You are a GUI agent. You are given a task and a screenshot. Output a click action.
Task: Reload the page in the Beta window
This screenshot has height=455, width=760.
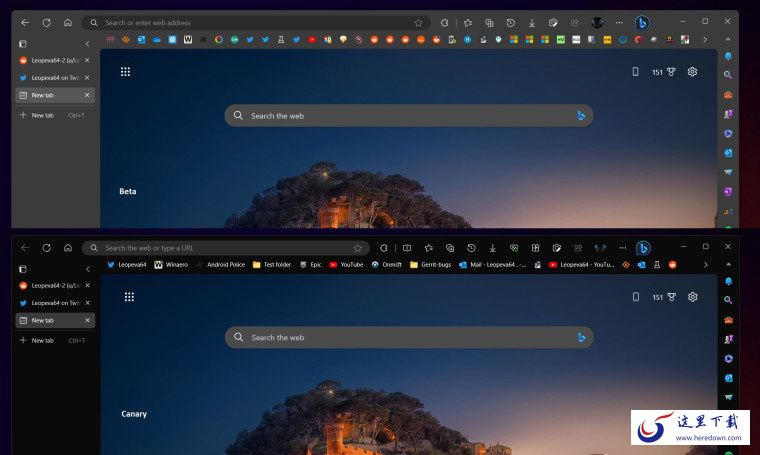point(47,22)
